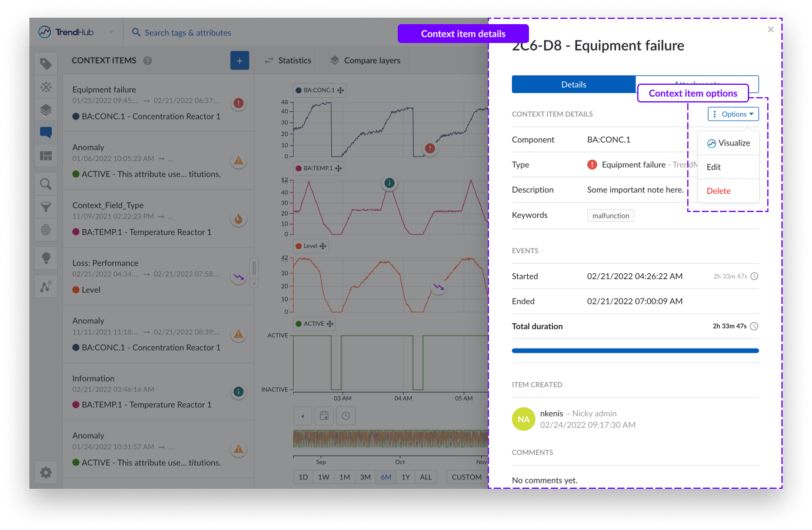
Task: Click the magnifier search sidebar icon
Action: [x=46, y=184]
